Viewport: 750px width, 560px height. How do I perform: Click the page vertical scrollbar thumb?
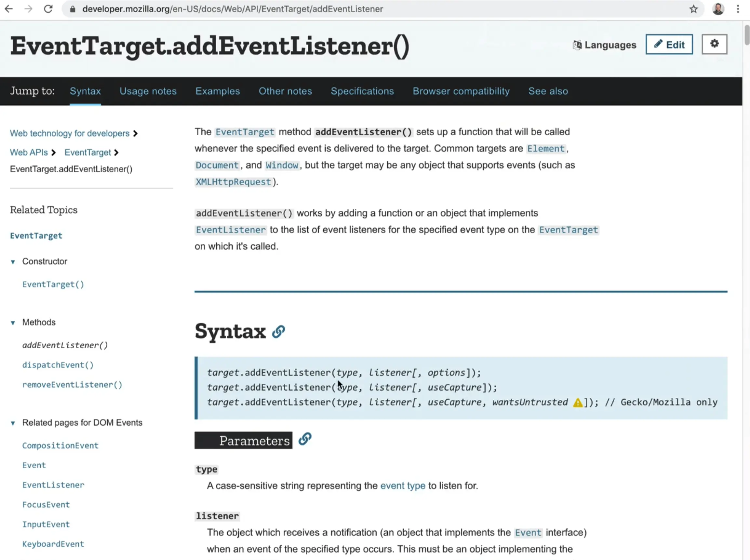coord(747,34)
